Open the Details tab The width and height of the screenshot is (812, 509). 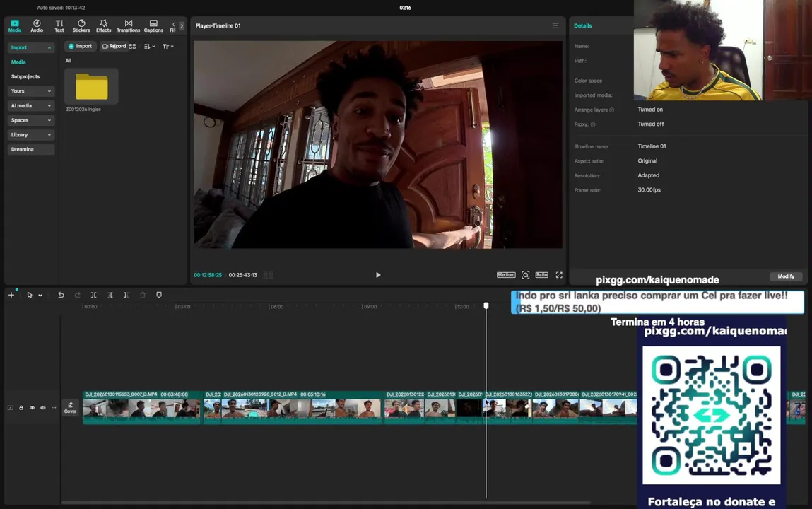[582, 26]
